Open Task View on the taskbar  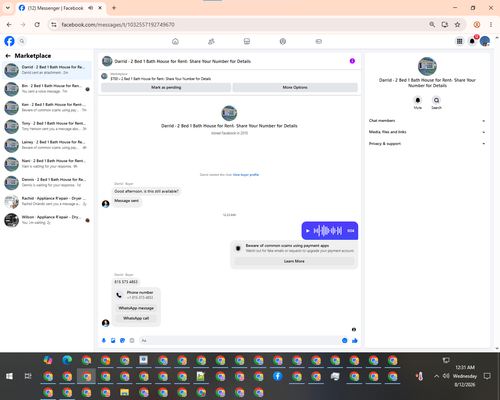coord(28,376)
